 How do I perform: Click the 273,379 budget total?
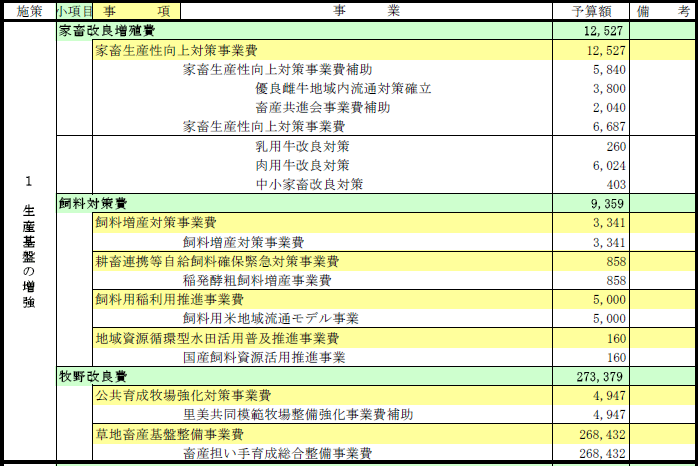coord(600,377)
